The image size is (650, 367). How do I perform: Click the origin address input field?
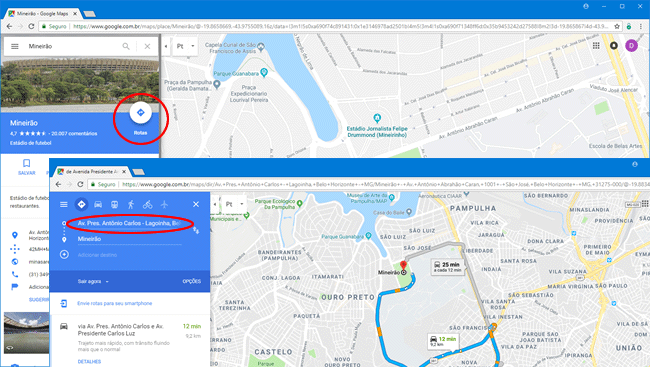coord(130,224)
